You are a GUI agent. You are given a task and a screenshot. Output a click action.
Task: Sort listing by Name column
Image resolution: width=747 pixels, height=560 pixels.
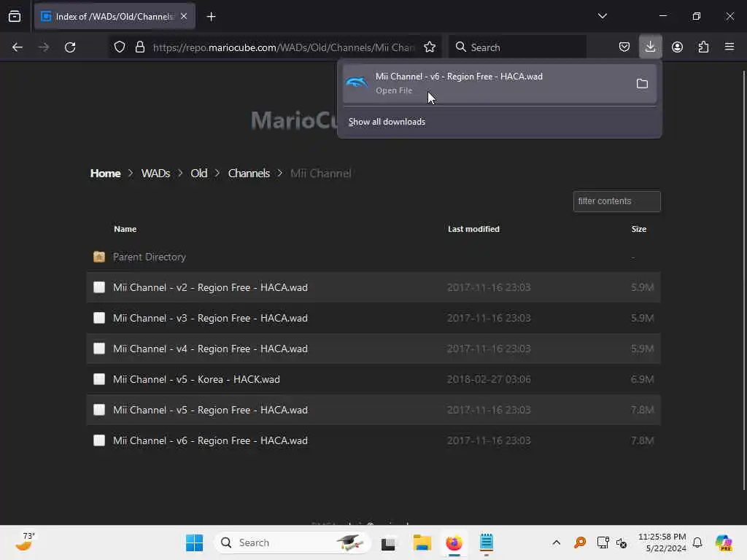pos(125,229)
